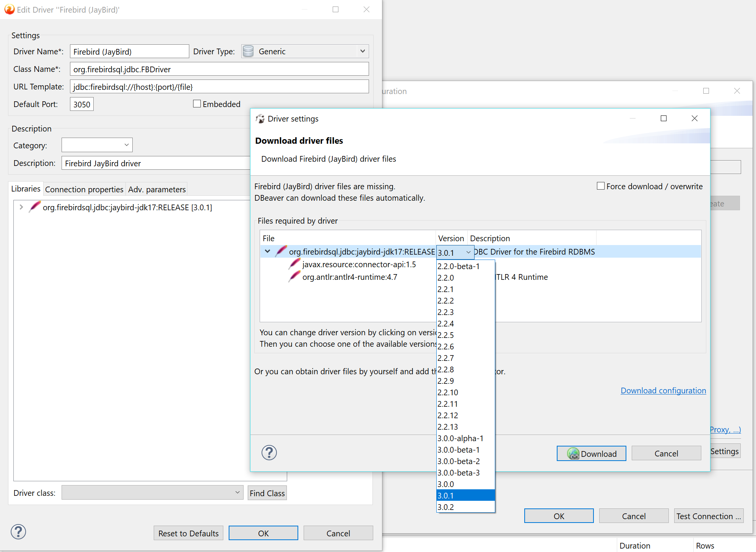Pick version 3.0.0-alpha-1 from the list
The image size is (756, 552).
(465, 438)
